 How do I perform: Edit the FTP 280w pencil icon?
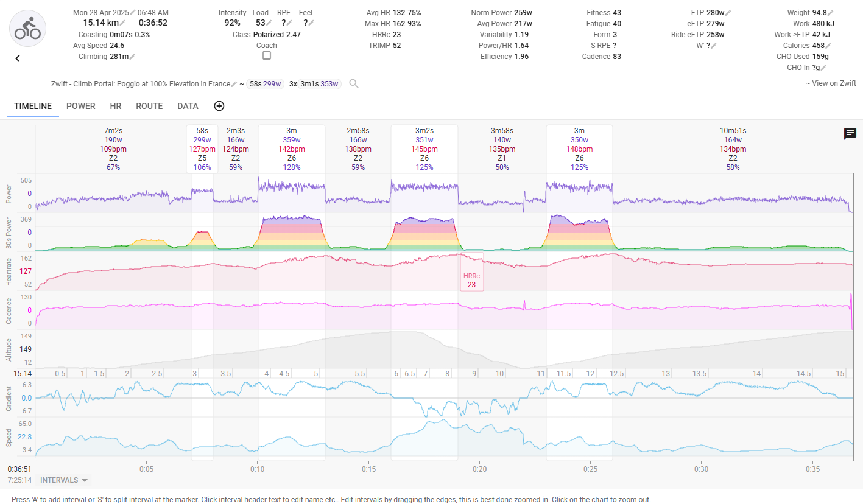click(728, 13)
